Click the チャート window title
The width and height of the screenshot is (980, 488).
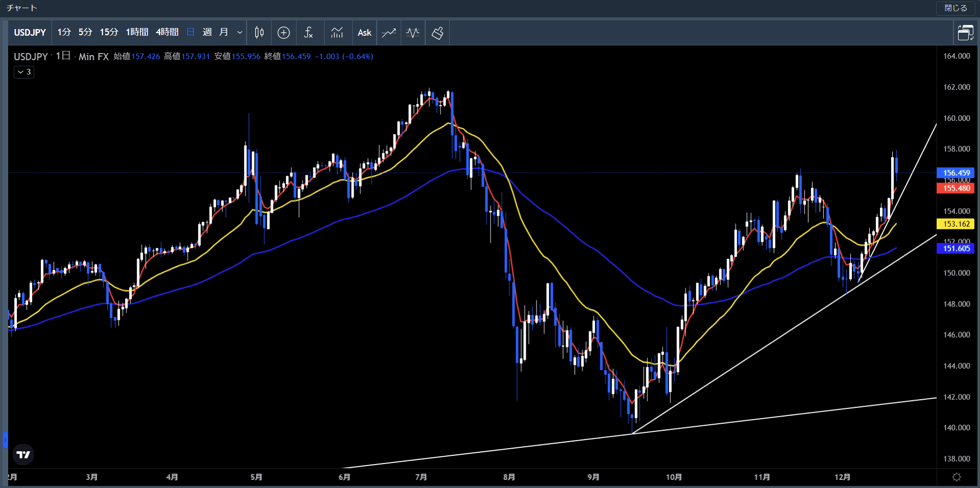pyautogui.click(x=21, y=8)
